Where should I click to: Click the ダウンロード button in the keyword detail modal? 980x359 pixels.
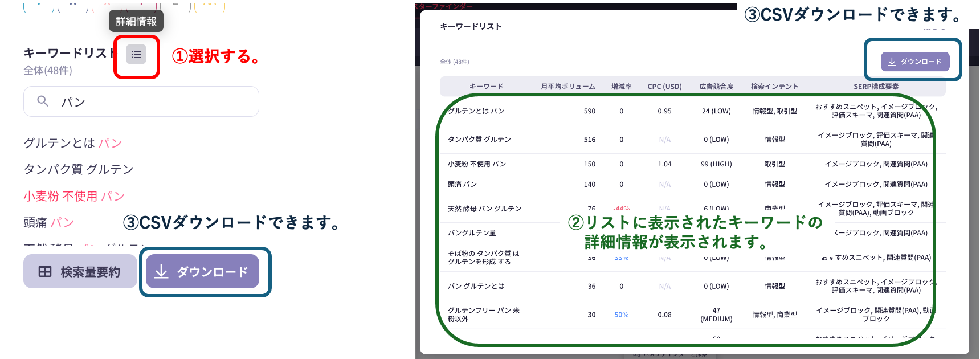point(915,62)
